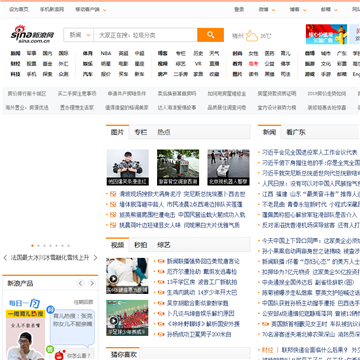Switch to the 图片 tab

117,132
